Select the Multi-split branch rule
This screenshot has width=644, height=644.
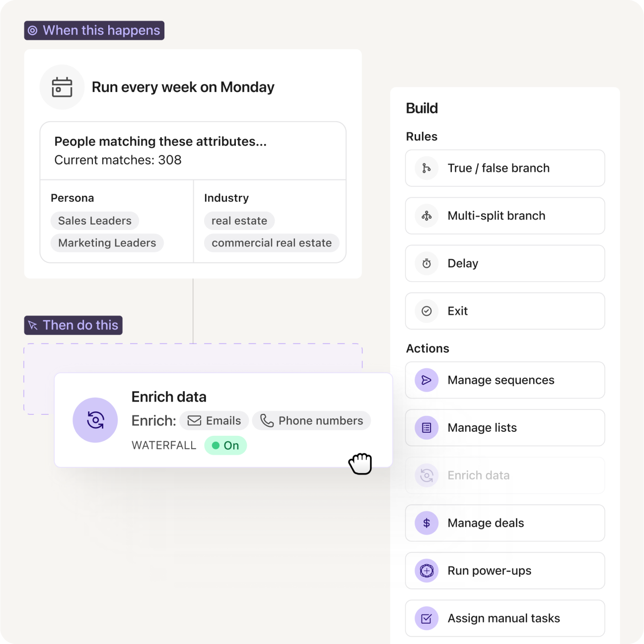(x=505, y=216)
